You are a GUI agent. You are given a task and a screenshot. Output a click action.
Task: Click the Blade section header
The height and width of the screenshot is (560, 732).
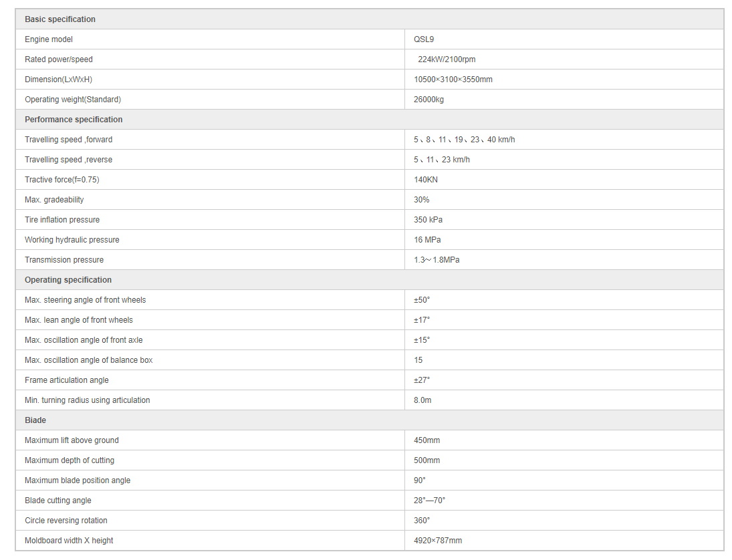[35, 420]
